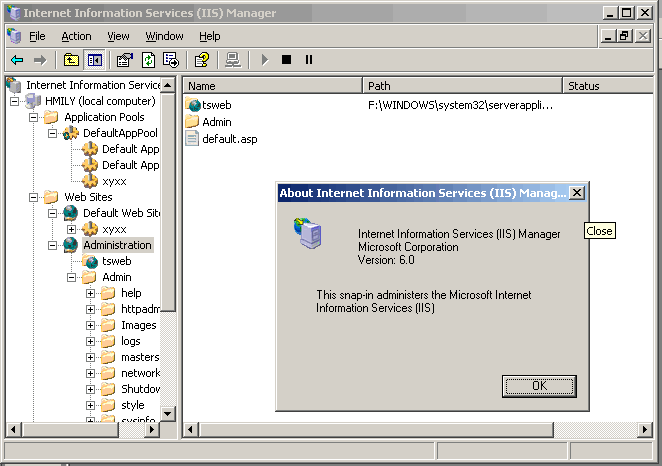The image size is (662, 466).
Task: Click the Application Pools folder icon
Action: click(x=51, y=117)
